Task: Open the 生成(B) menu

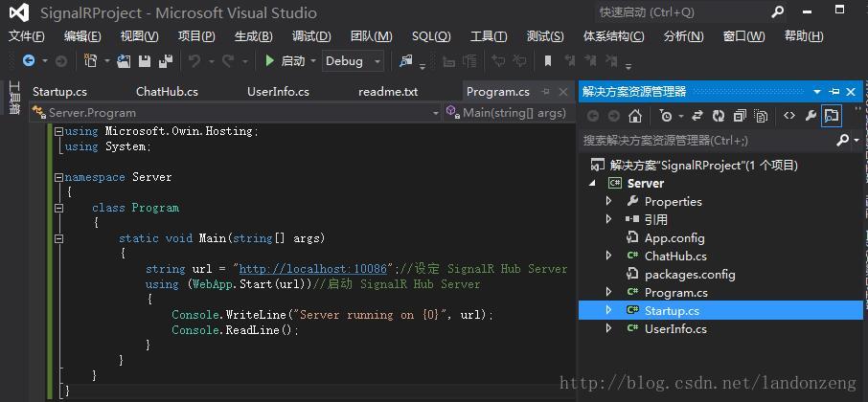Action: point(254,36)
